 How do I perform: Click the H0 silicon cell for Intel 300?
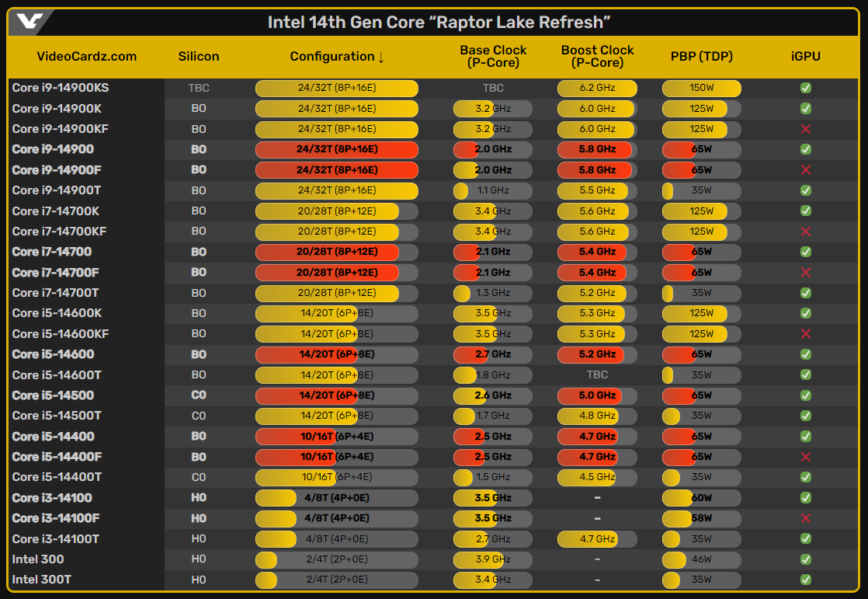[x=199, y=559]
